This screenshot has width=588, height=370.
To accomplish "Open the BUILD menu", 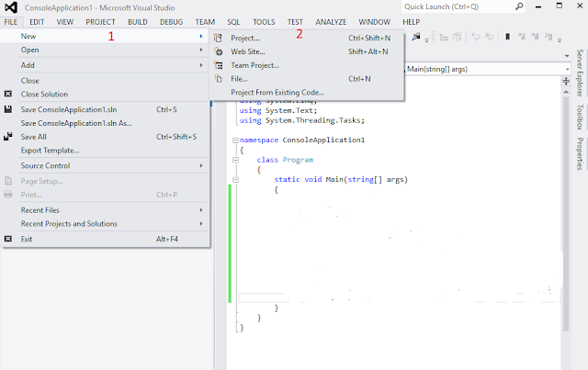I will 138,22.
